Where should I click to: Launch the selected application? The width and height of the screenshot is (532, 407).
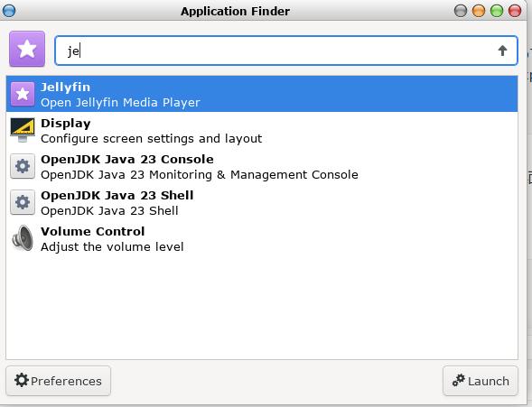tap(481, 381)
